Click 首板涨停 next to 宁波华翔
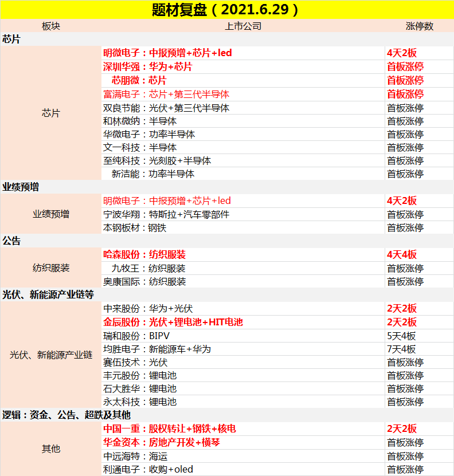Screen dimensions: 454x476 [x=405, y=215]
